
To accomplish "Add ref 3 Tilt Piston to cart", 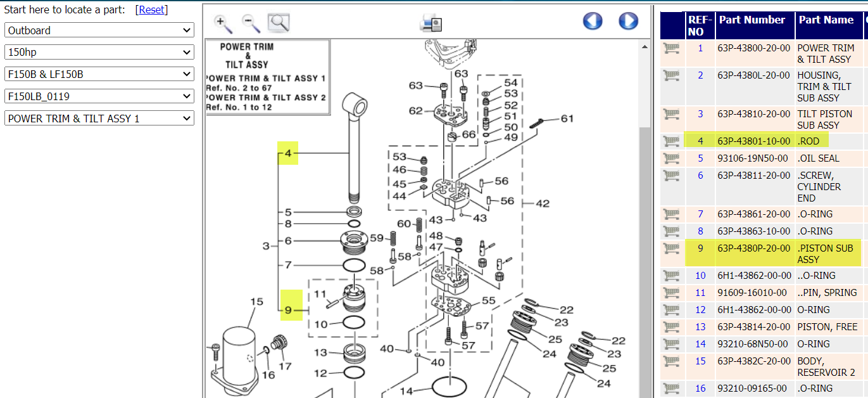I will coord(671,114).
